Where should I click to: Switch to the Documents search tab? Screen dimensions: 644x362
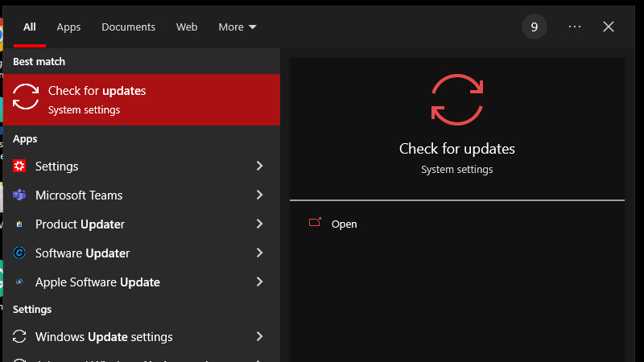(129, 27)
